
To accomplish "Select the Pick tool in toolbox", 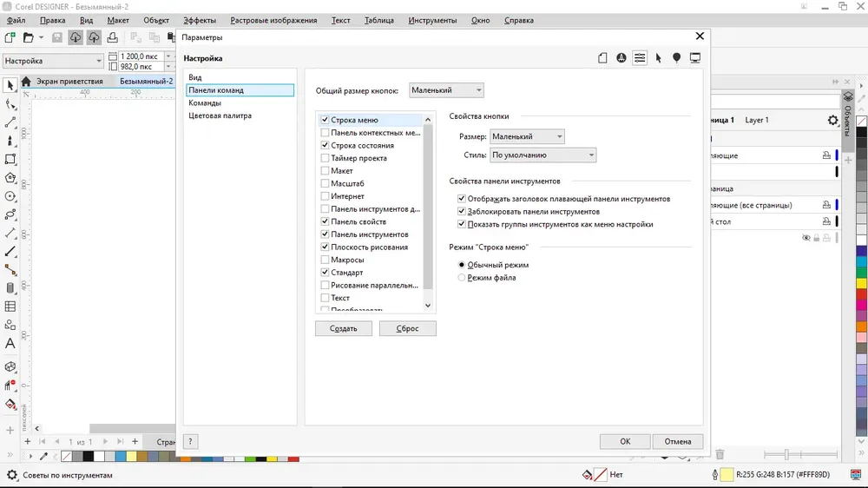I will [10, 85].
